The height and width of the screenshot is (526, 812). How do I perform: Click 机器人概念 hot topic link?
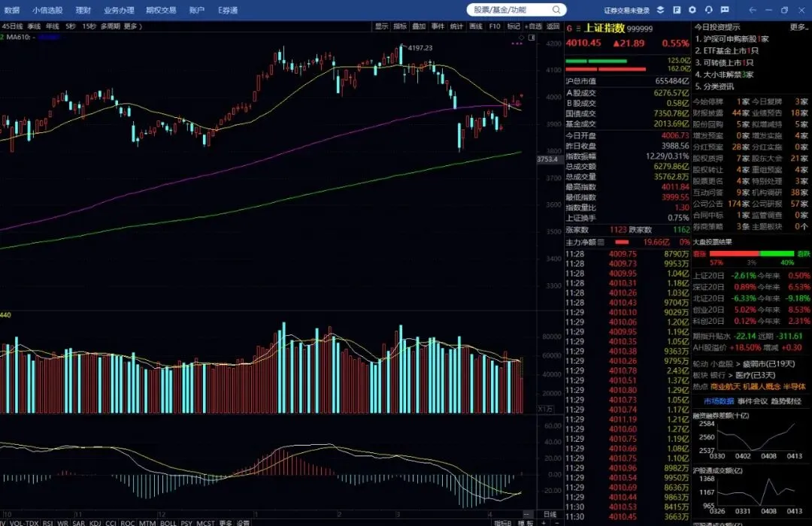762,387
